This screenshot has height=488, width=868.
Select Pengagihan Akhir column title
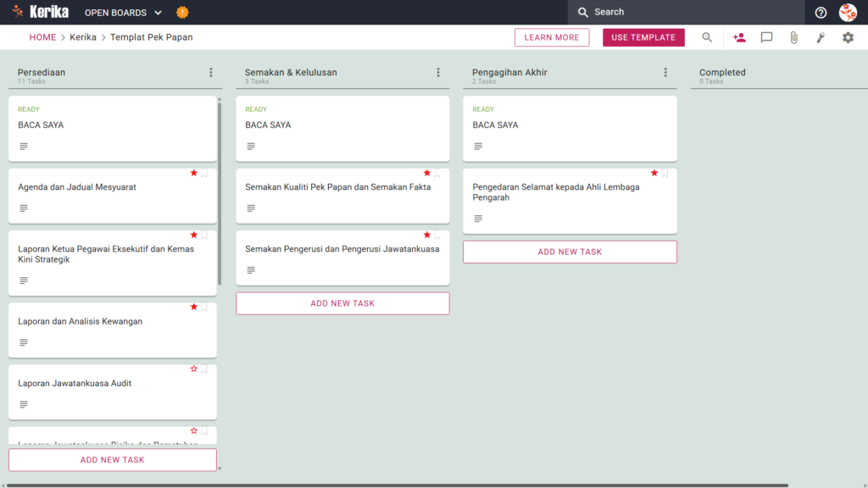point(509,73)
